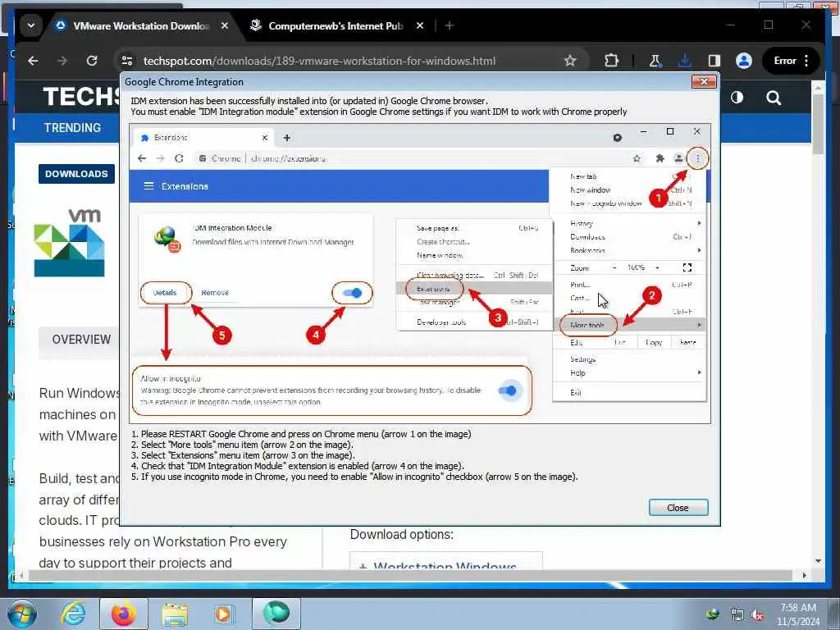Open Windows Explorer folder on taskbar
Viewport: 840px width, 630px height.
(x=175, y=614)
